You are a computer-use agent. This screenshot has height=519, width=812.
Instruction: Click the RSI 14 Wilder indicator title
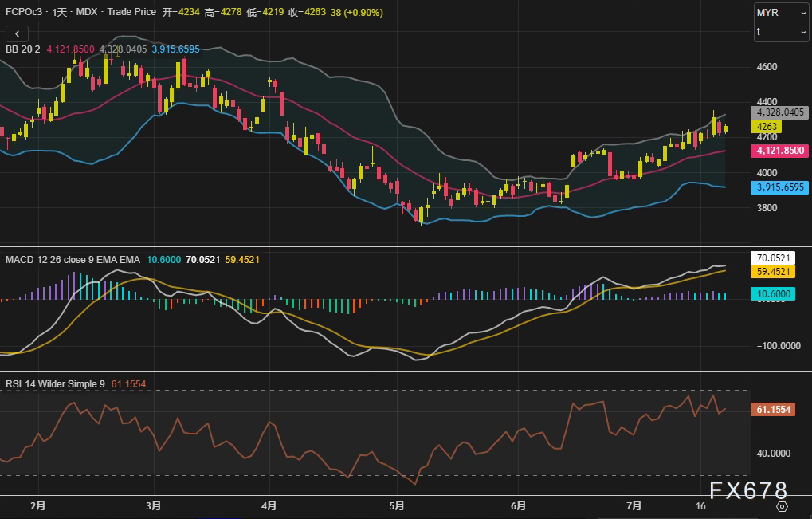pos(55,384)
